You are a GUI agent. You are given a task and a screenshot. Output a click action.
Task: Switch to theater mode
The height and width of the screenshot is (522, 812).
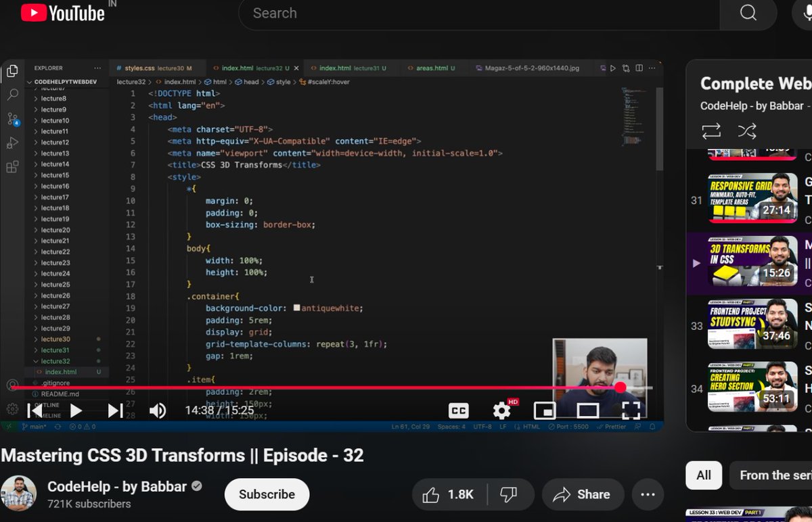587,410
